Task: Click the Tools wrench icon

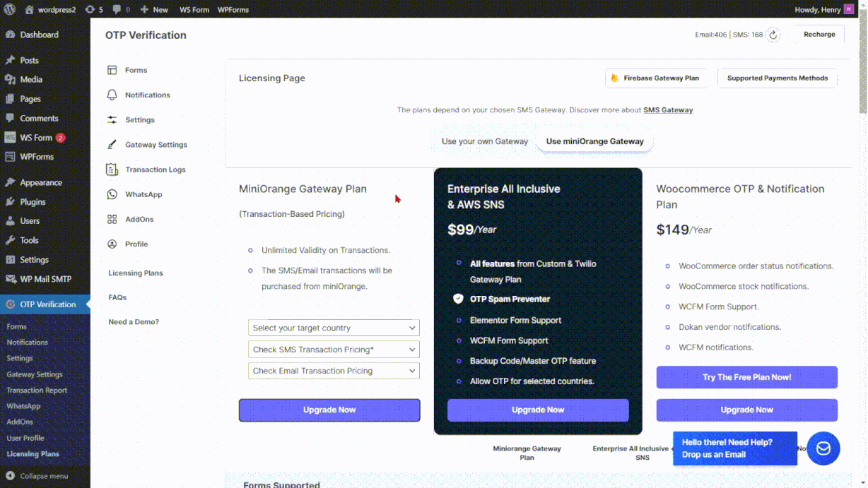Action: [10, 240]
